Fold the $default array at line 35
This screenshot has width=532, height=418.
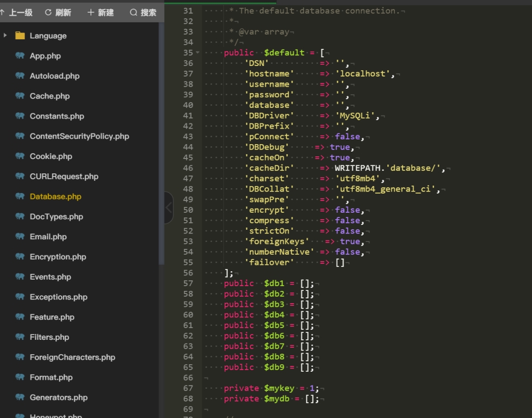tap(197, 53)
